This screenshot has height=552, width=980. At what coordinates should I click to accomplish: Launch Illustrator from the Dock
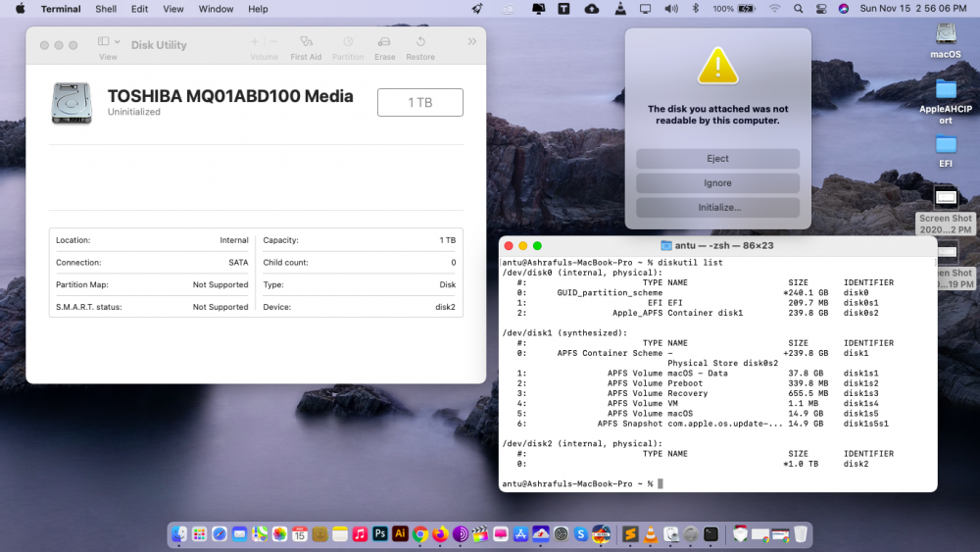[400, 533]
